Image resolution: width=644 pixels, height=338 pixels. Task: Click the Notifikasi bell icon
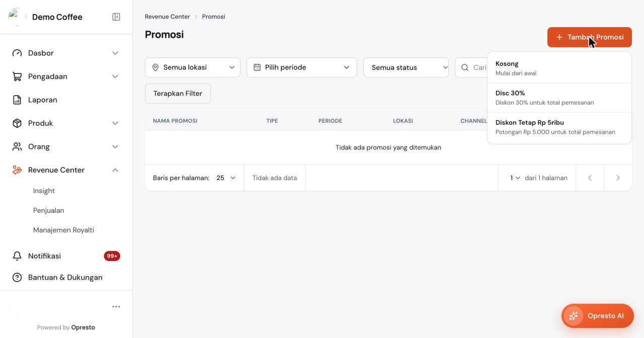(17, 256)
